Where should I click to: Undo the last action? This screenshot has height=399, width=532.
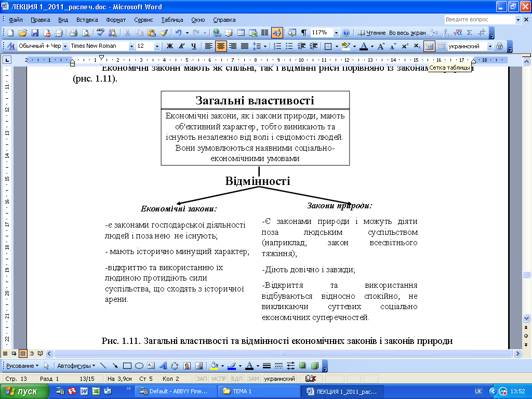tap(178, 33)
